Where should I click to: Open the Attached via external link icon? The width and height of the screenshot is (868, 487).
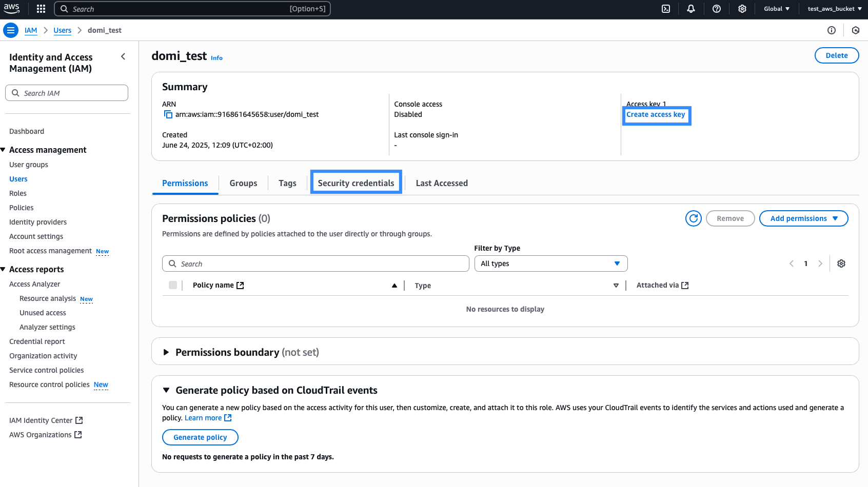pos(685,286)
